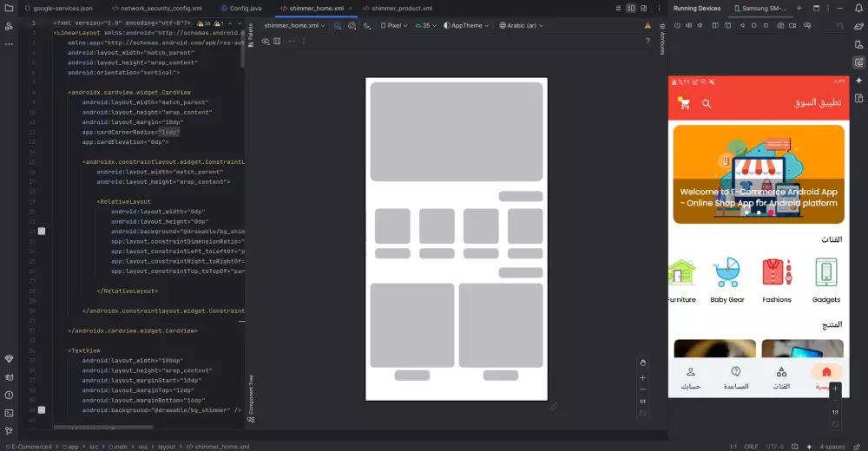Image resolution: width=868 pixels, height=451 pixels.
Task: Open More tool windows ellipsis in left sidebar
Action: click(9, 43)
